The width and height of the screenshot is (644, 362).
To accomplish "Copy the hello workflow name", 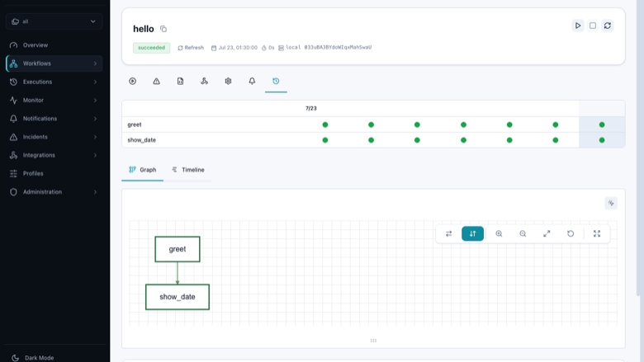I will (163, 29).
